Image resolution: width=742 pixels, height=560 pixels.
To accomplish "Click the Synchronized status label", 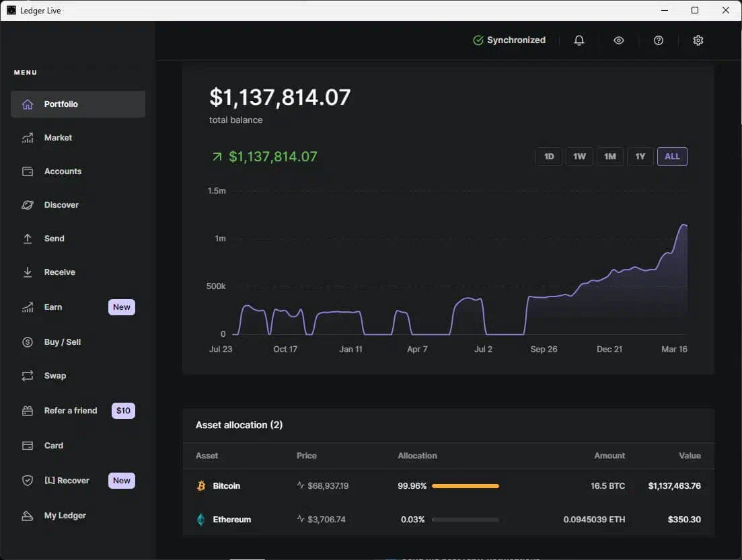I will pyautogui.click(x=516, y=40).
